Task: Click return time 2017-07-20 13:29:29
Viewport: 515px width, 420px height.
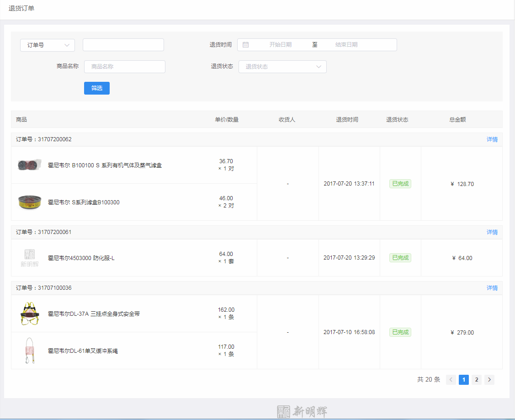Action: (x=349, y=258)
